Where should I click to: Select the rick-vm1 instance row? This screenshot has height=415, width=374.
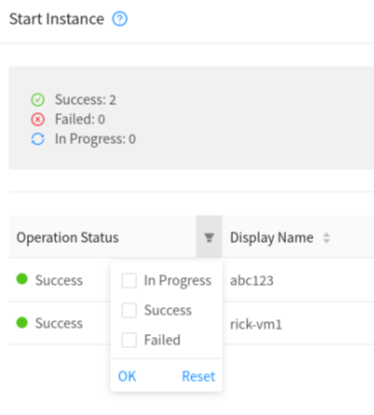point(191,323)
